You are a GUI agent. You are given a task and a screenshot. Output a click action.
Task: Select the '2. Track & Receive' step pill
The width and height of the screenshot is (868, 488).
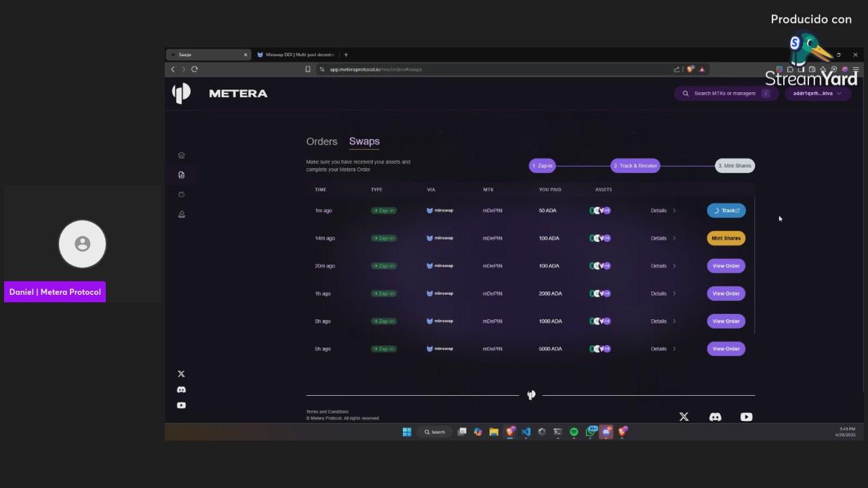[635, 166]
